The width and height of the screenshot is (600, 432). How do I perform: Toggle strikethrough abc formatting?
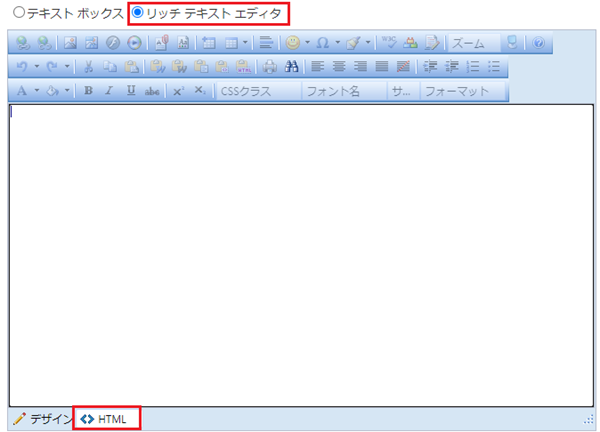[x=152, y=91]
